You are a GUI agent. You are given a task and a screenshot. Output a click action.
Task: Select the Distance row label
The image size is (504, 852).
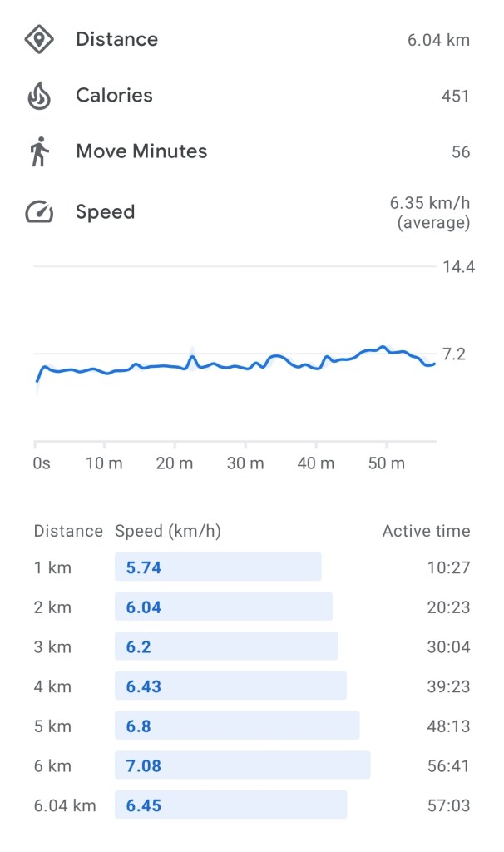click(116, 39)
